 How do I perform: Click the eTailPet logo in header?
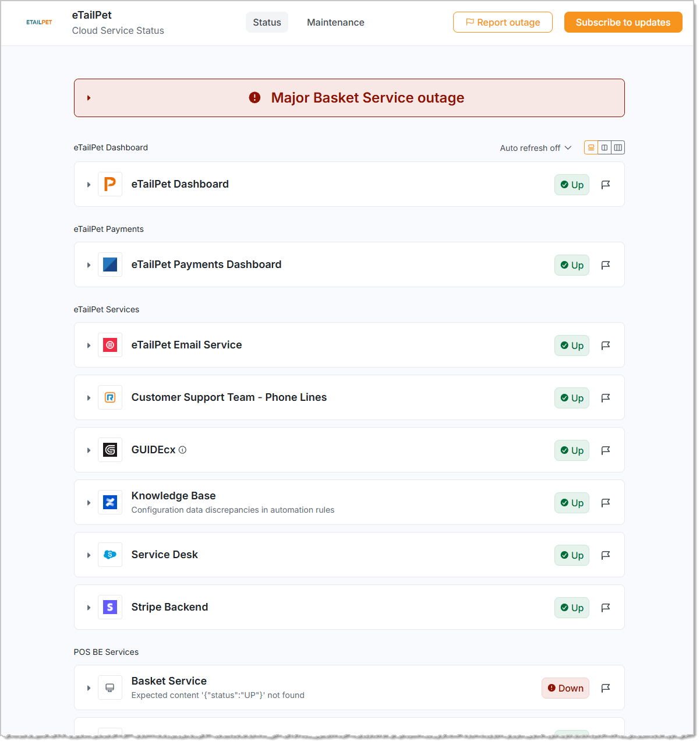39,22
